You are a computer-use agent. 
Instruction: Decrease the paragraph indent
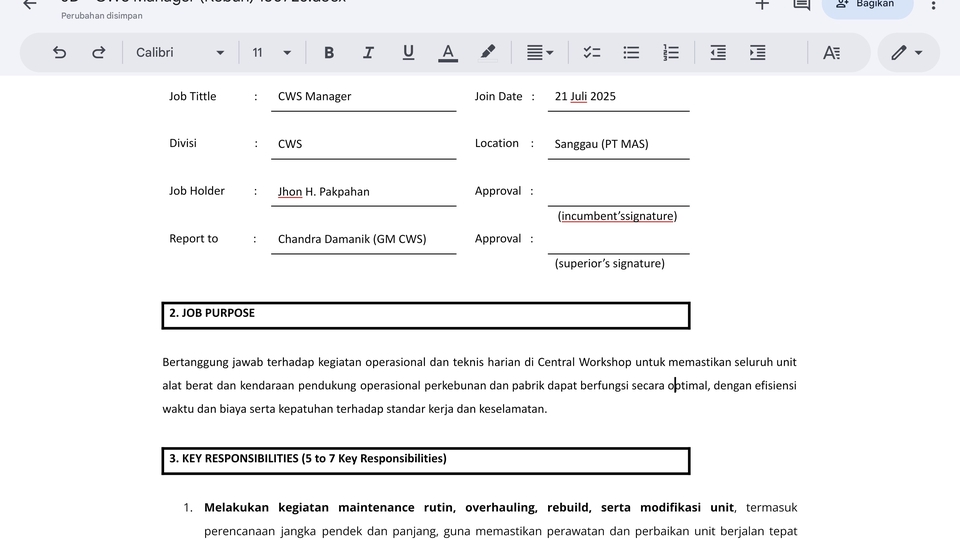[x=718, y=53]
